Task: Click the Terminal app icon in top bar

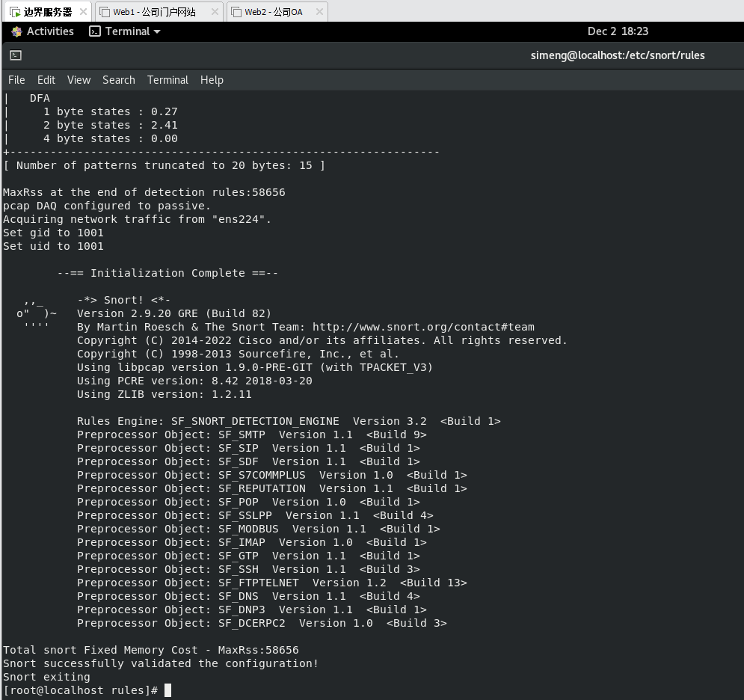Action: (x=95, y=31)
